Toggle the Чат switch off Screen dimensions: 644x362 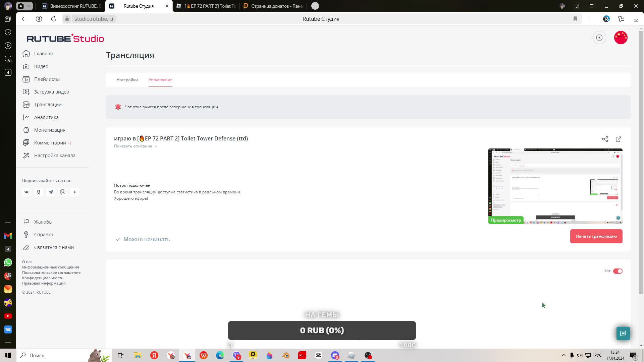tap(618, 271)
